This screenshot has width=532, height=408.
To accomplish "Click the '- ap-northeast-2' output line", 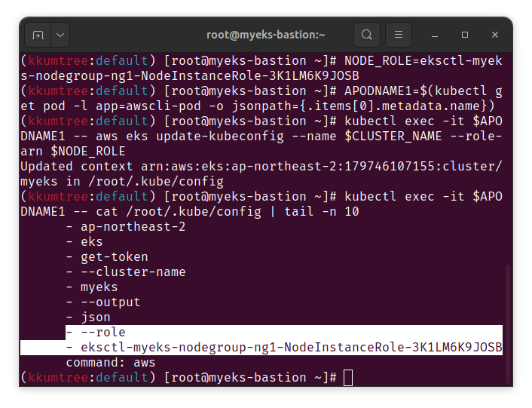I will [x=126, y=227].
